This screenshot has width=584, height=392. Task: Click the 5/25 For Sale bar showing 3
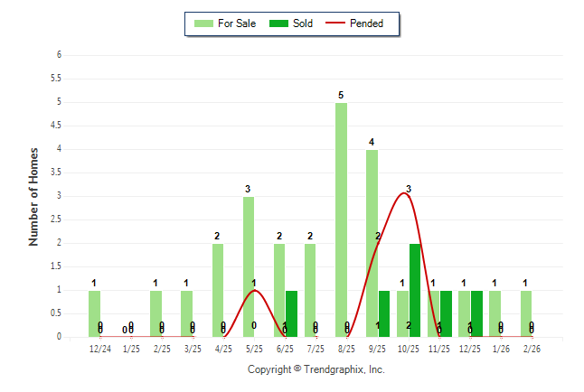(x=249, y=266)
